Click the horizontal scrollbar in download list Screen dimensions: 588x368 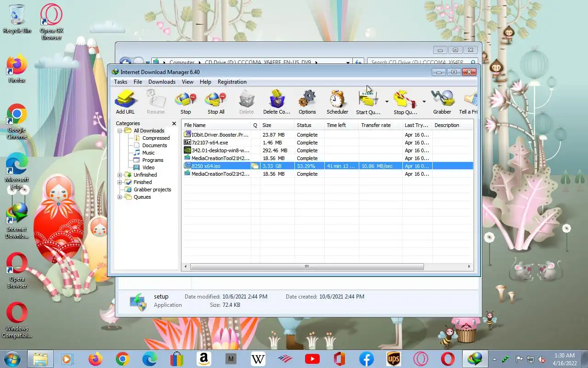tap(307, 267)
